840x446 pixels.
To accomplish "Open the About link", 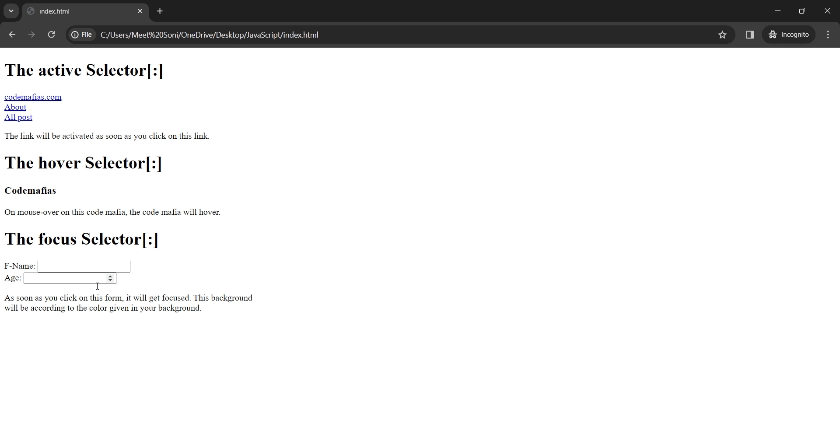I will [15, 107].
